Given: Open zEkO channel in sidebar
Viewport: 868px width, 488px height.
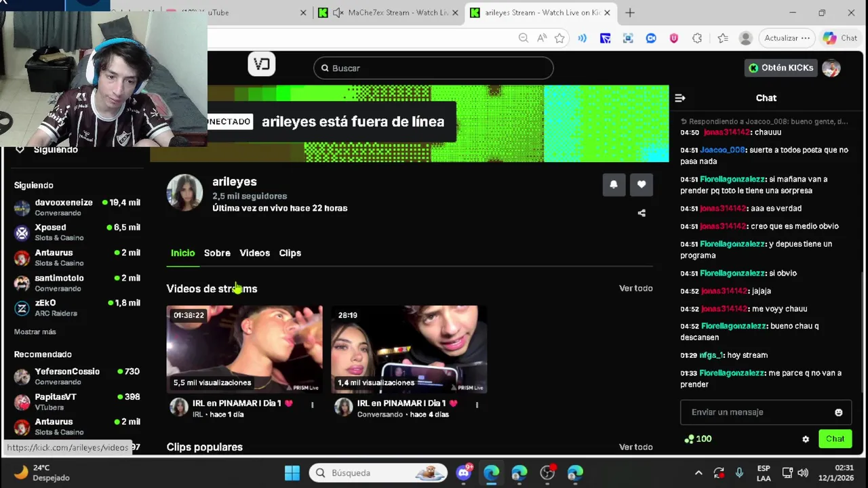Looking at the screenshot, I should [x=77, y=308].
